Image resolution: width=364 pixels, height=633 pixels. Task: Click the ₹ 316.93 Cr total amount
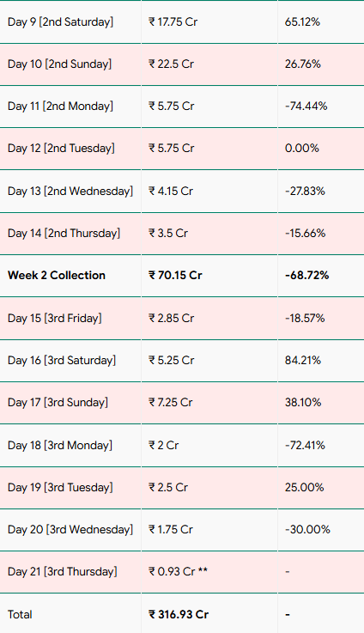(x=179, y=614)
